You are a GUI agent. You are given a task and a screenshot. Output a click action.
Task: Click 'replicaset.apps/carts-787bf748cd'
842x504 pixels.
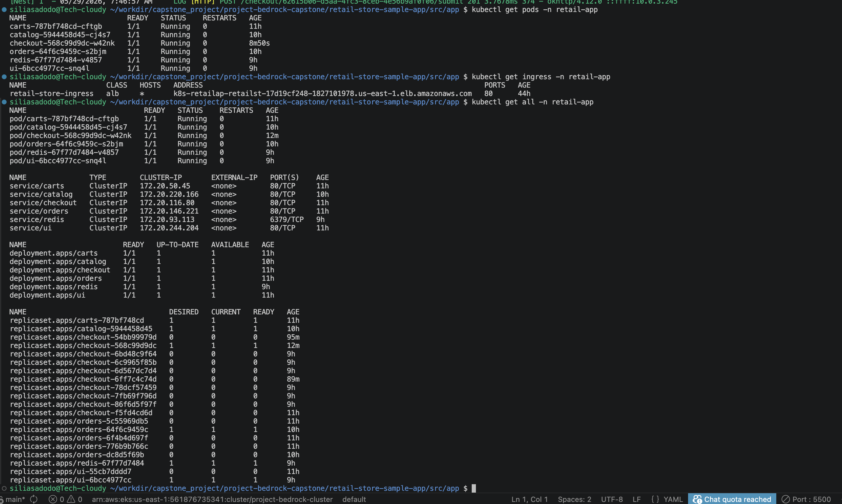tap(77, 320)
